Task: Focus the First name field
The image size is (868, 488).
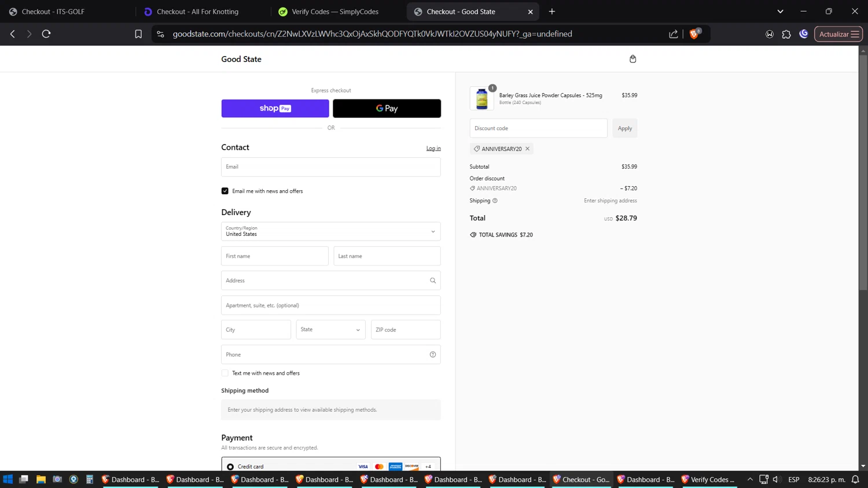Action: pos(275,256)
